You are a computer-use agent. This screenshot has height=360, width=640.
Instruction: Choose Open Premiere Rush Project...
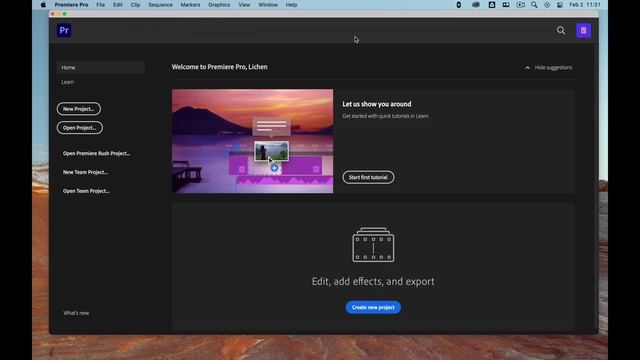point(96,153)
